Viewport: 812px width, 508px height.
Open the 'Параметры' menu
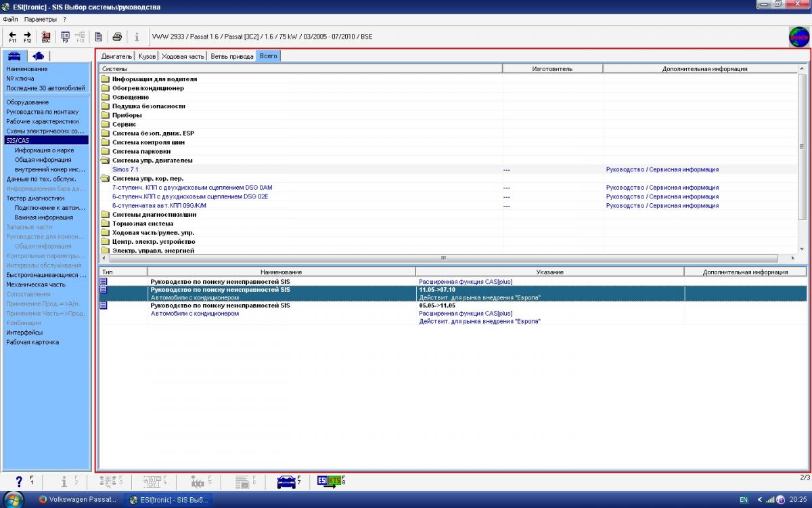coord(41,19)
